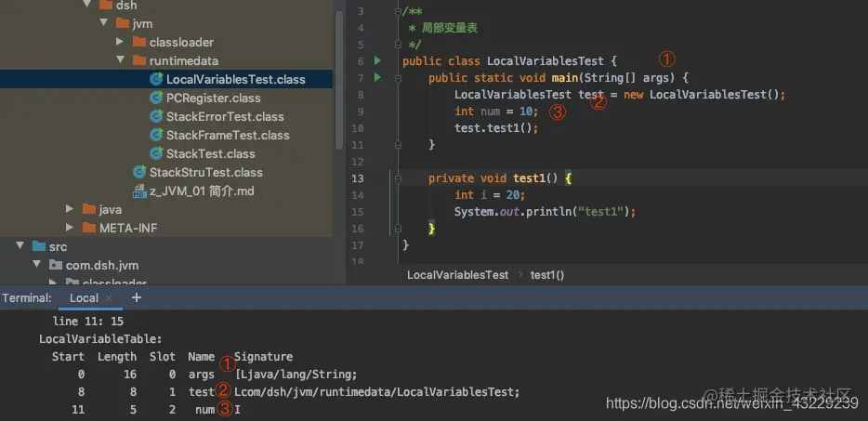
Task: Expand the java folder
Action: (70, 209)
